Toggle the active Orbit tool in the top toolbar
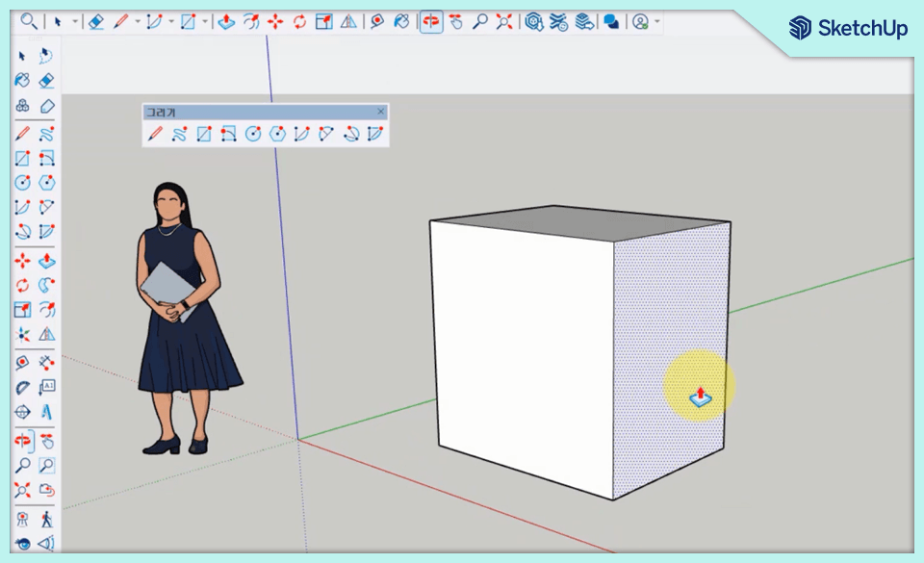Image resolution: width=924 pixels, height=563 pixels. click(431, 22)
